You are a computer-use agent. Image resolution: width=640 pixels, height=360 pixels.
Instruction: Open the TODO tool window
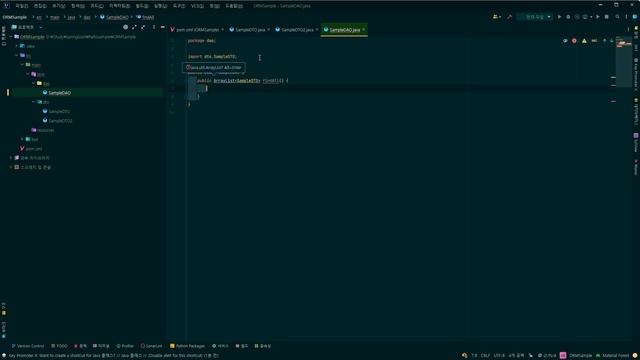coord(60,346)
